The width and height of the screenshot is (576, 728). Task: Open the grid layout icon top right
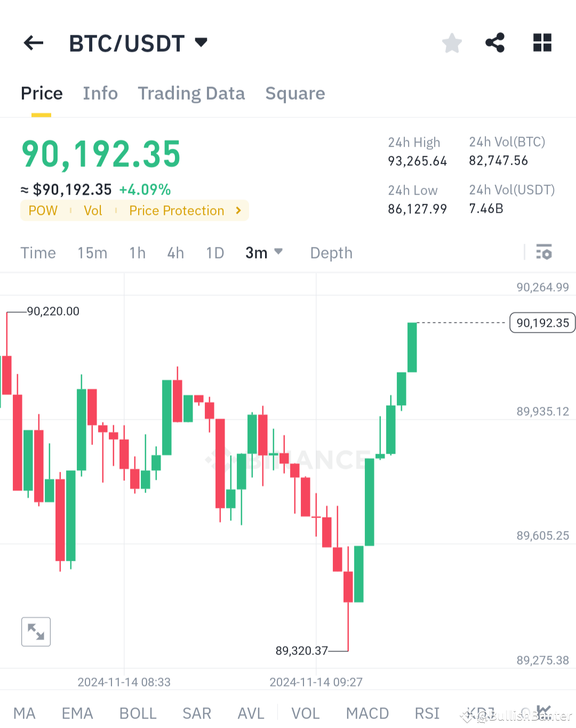pyautogui.click(x=542, y=43)
